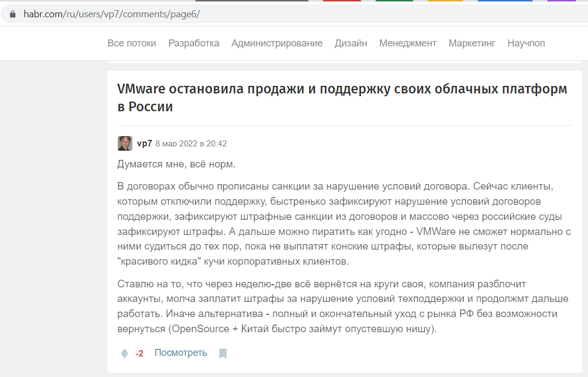The image size is (588, 377).
Task: Open the 'Администрирование' flow
Action: click(277, 43)
